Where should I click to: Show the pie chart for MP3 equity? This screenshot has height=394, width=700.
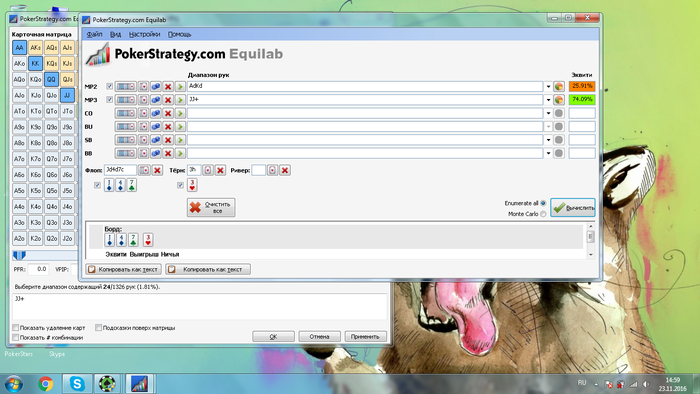558,100
